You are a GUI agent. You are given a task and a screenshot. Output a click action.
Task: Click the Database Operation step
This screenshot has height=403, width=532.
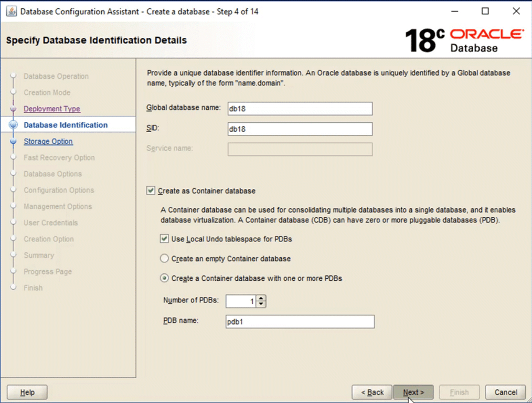click(56, 76)
